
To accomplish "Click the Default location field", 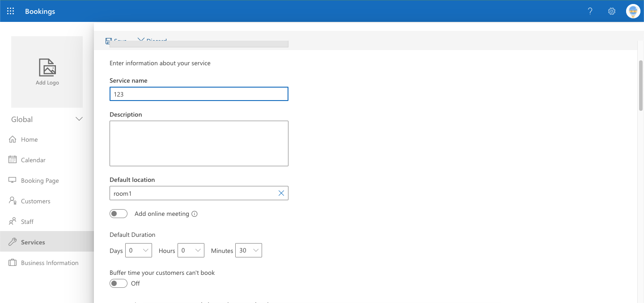I will coord(199,193).
